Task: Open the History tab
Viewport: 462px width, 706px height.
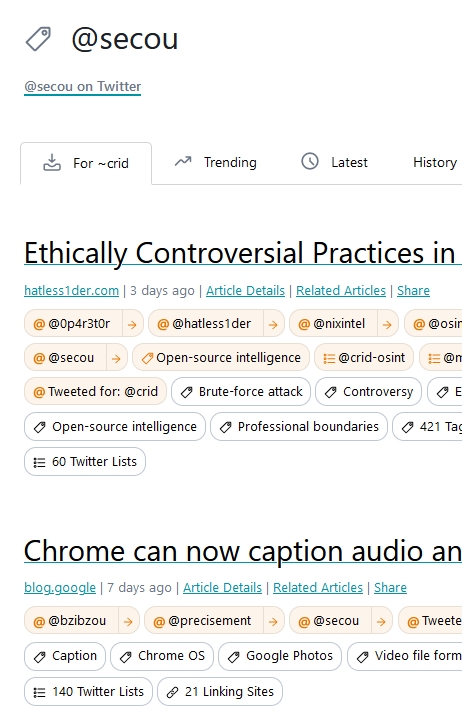Action: [x=435, y=163]
